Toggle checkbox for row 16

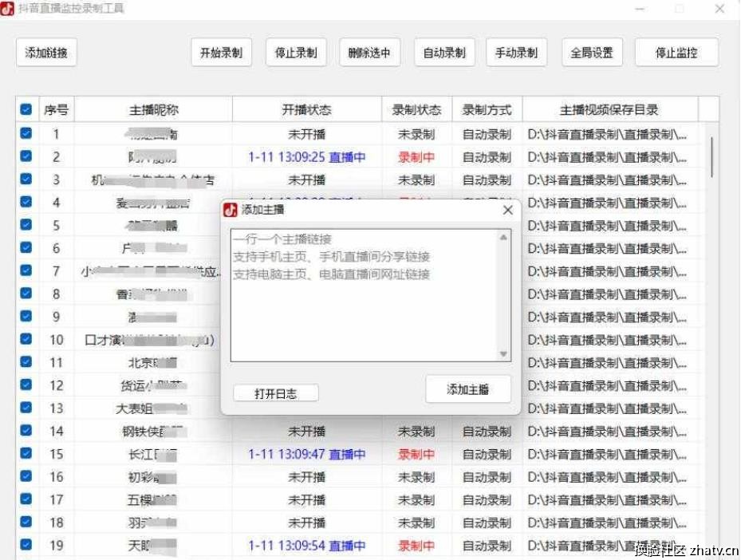26,476
